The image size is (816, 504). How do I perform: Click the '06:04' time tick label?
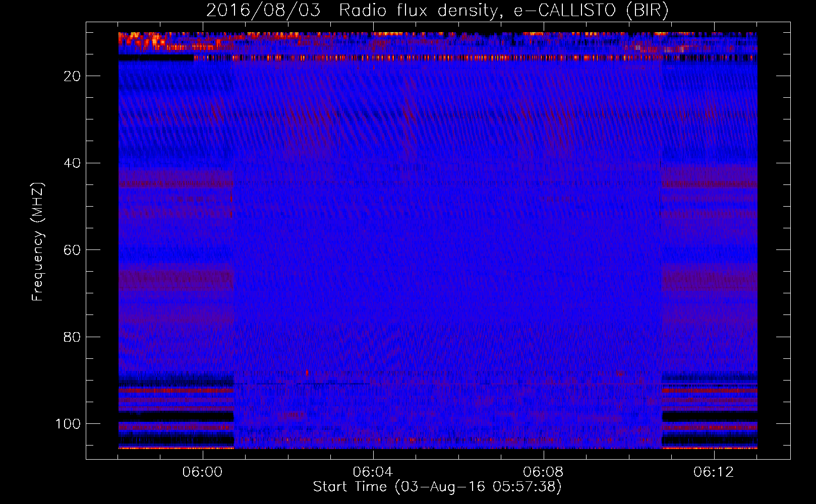(x=373, y=472)
